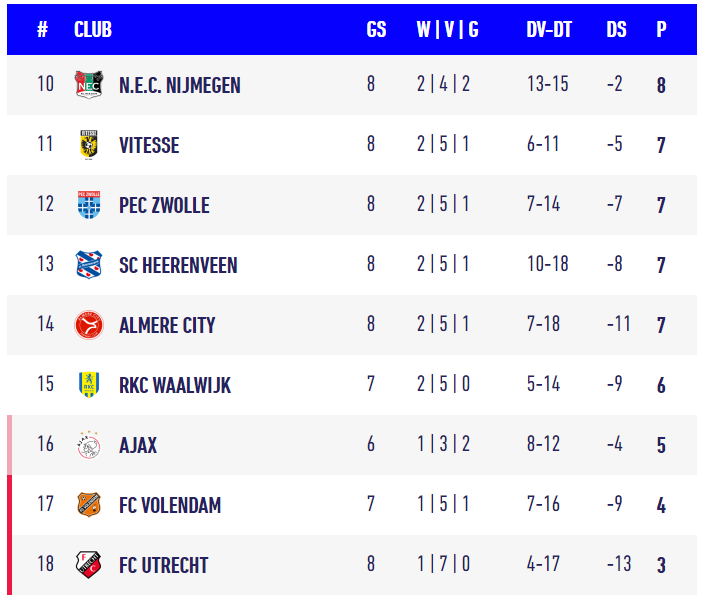
Task: Sort by the DV-DT column header
Action: (549, 30)
